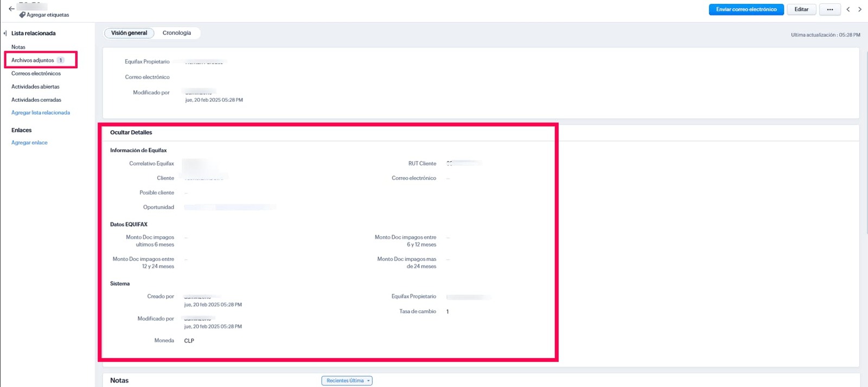Screen dimensions: 868x387
Task: Open Actividades cerradas related list
Action: (x=36, y=100)
